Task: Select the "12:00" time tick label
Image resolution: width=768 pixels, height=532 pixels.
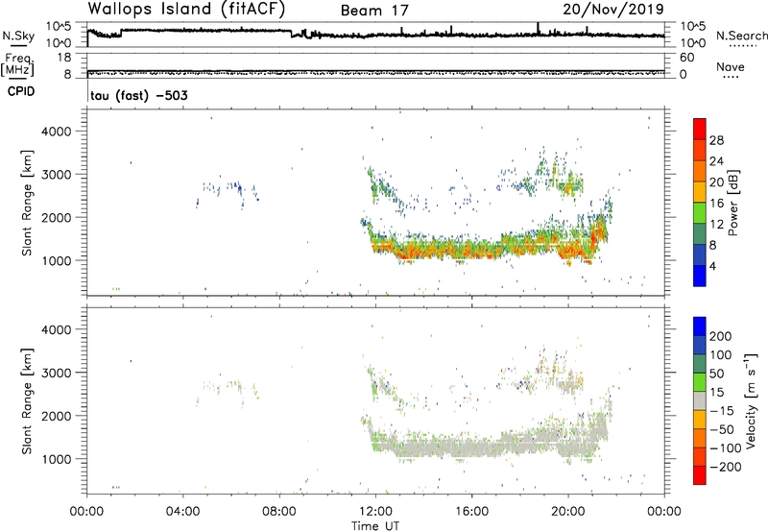Action: pos(375,512)
